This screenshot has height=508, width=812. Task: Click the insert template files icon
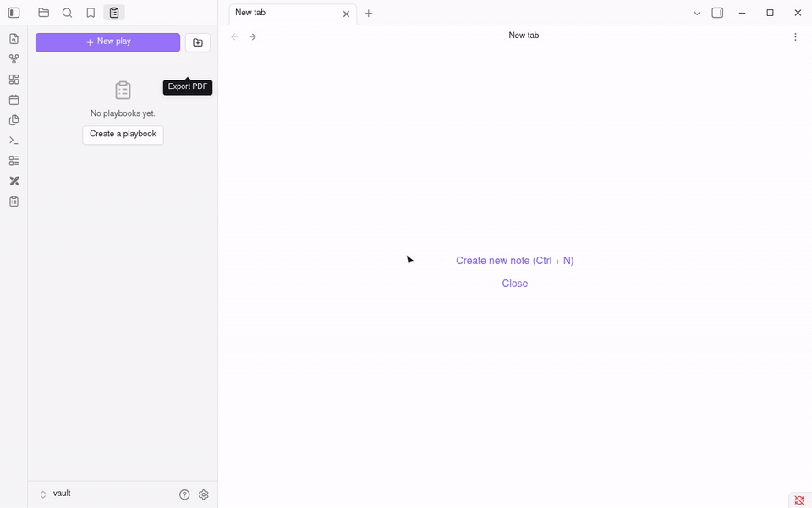[x=14, y=120]
